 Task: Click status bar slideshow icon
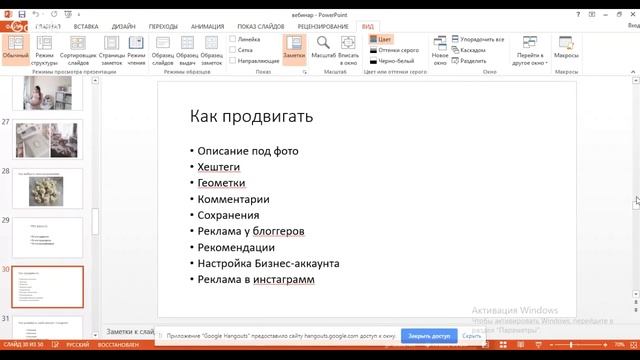point(538,345)
